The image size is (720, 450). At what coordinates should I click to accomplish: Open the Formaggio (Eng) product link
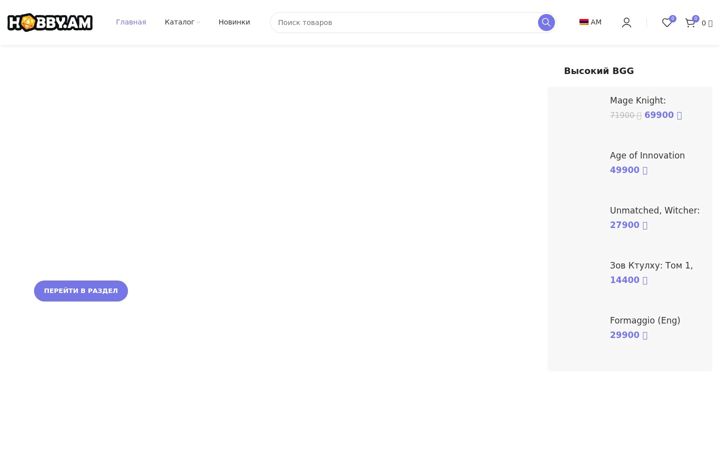[x=645, y=321]
